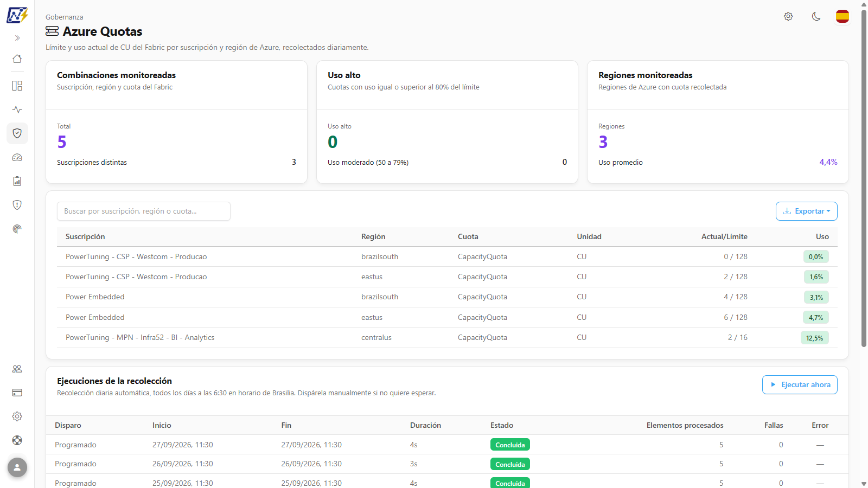Open the dashboard layout icon in sidebar
The height and width of the screenshot is (488, 868).
[17, 86]
